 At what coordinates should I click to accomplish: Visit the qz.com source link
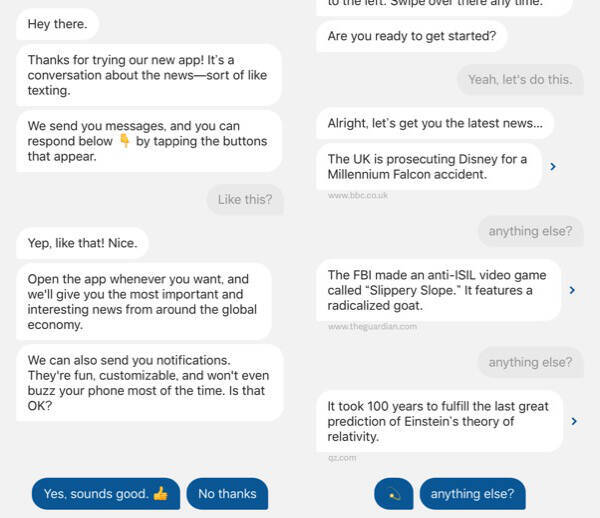(341, 458)
